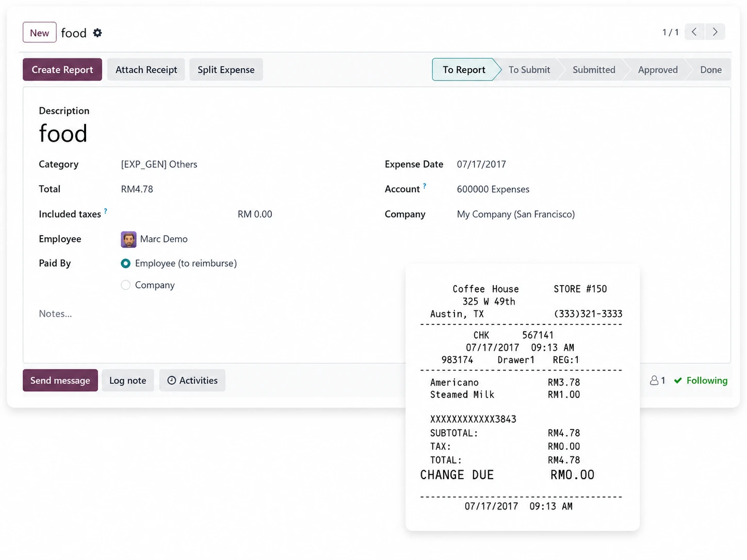This screenshot has height=560, width=747.
Task: Select Employee (to reimburse) radio option
Action: [x=125, y=263]
